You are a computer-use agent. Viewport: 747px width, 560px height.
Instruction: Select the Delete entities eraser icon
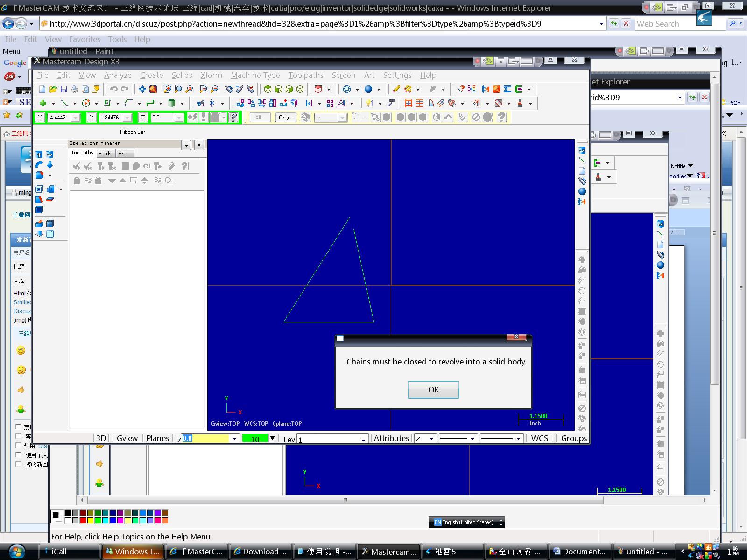(x=396, y=89)
